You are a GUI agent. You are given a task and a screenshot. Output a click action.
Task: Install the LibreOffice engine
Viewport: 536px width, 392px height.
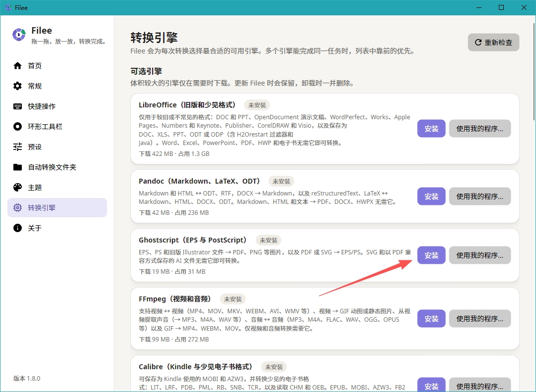[431, 128]
